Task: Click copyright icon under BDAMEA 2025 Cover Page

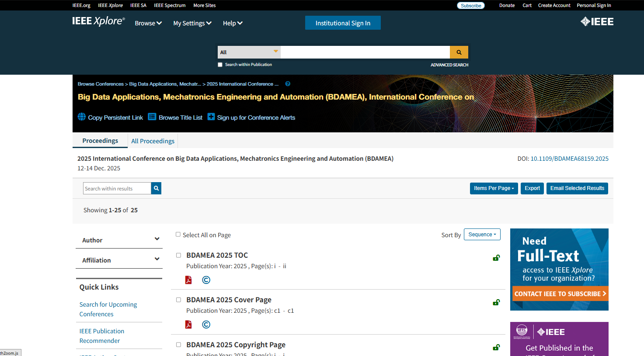Action: click(x=206, y=325)
